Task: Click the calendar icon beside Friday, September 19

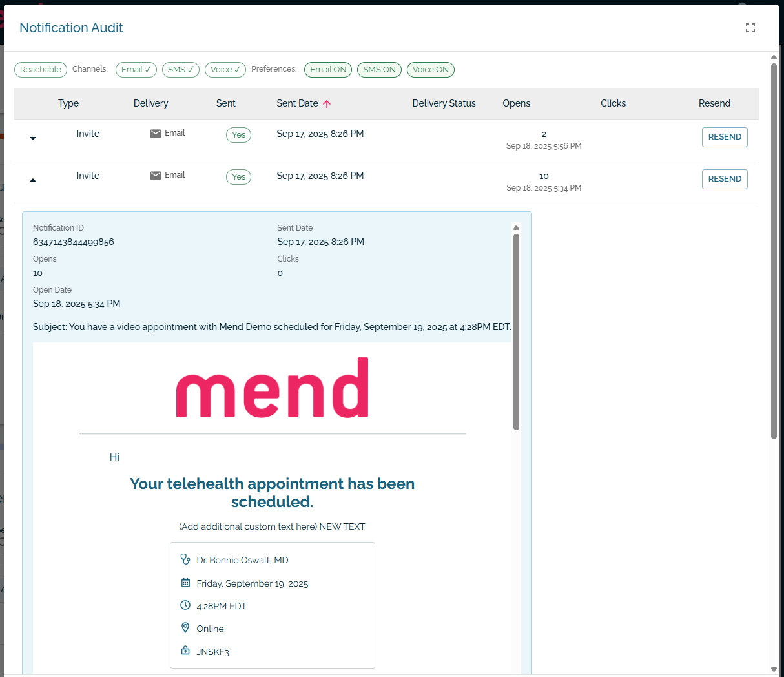Action: coord(185,583)
